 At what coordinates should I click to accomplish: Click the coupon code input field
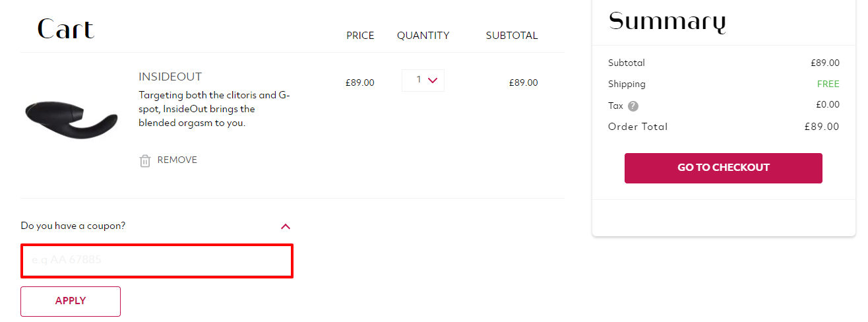pos(157,261)
